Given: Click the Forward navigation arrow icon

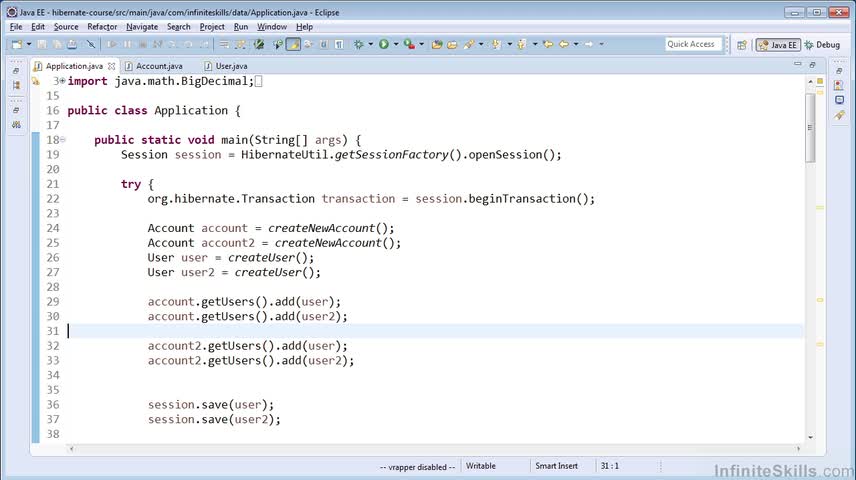Looking at the screenshot, I should pos(588,44).
